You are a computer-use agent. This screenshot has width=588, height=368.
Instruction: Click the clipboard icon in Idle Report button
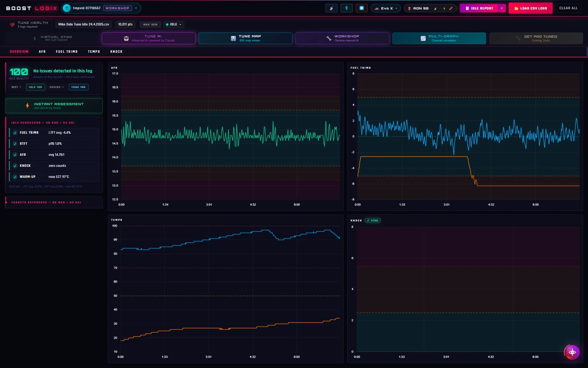[467, 8]
